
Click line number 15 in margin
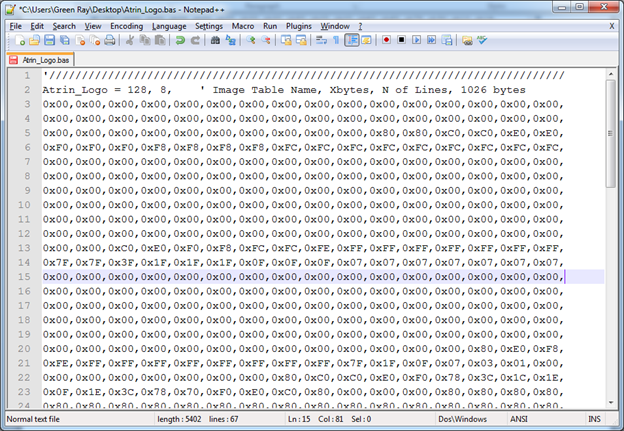(24, 277)
